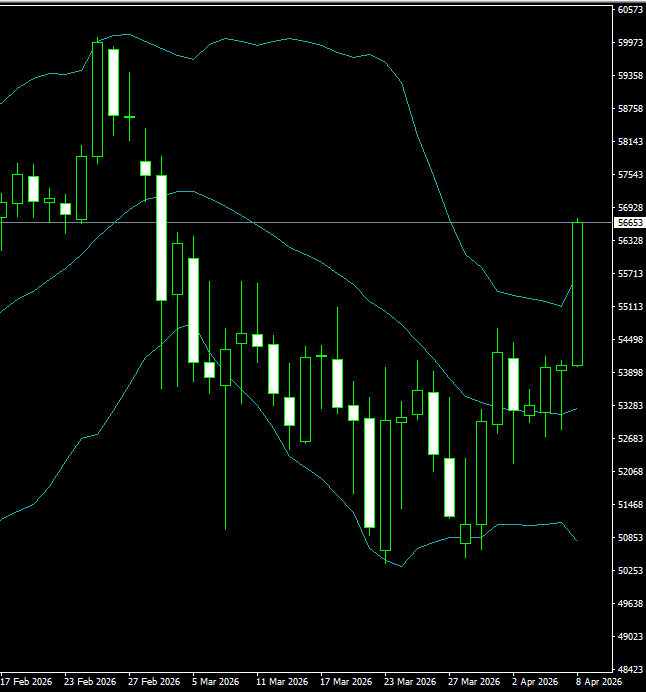Viewport: 646px width, 692px height.
Task: Click the 8 Apr 2026 date label
Action: tap(598, 681)
